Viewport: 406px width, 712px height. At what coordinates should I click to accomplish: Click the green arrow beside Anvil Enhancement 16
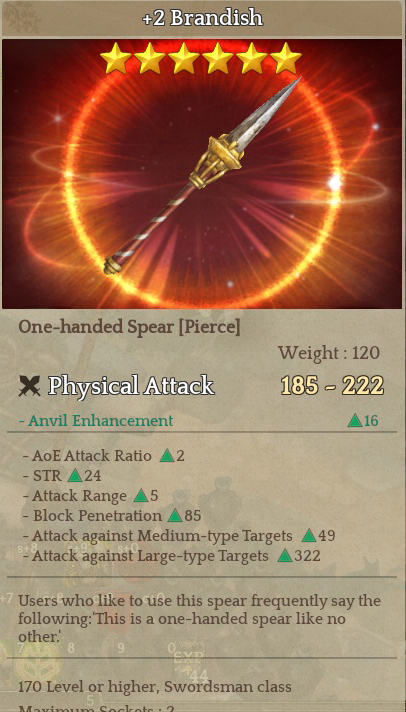(355, 420)
